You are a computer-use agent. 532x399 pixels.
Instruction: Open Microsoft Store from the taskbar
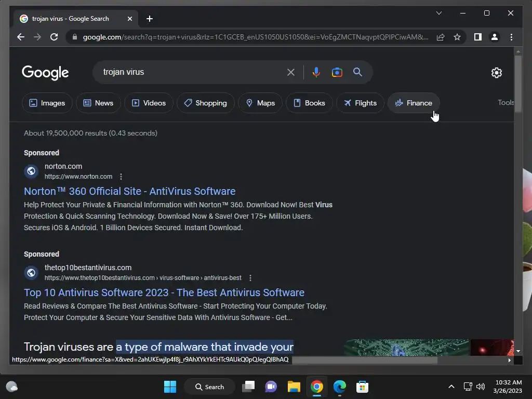362,387
